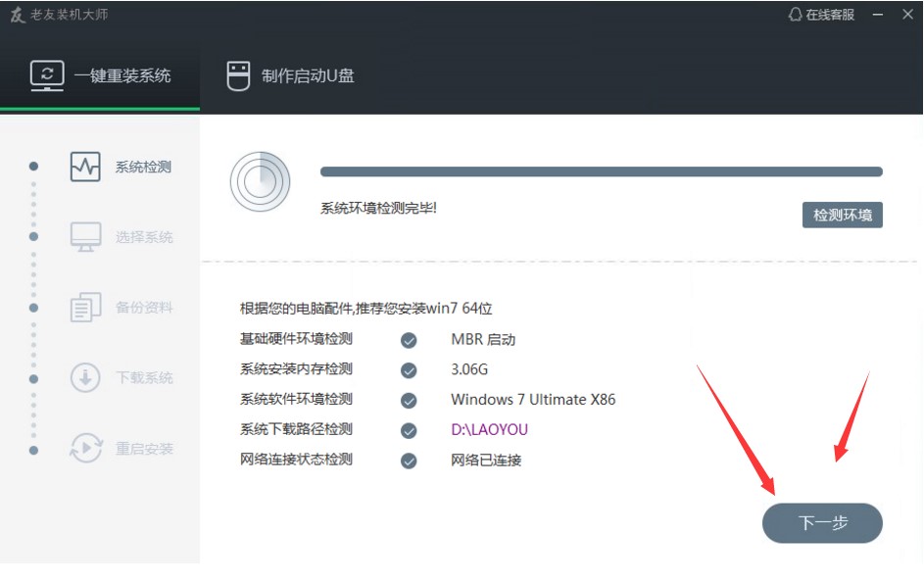Select the 系统检测 step icon
Image resolution: width=924 pixels, height=583 pixels.
[x=85, y=167]
